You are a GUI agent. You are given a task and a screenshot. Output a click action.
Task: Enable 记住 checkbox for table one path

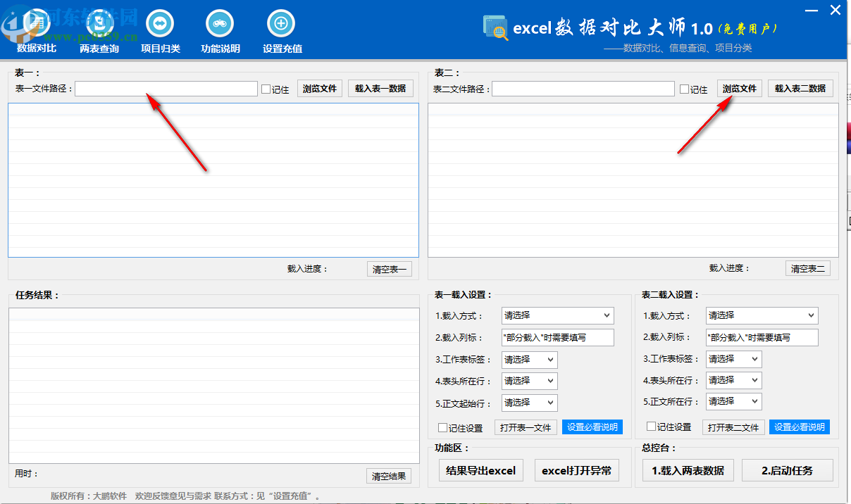coord(266,89)
